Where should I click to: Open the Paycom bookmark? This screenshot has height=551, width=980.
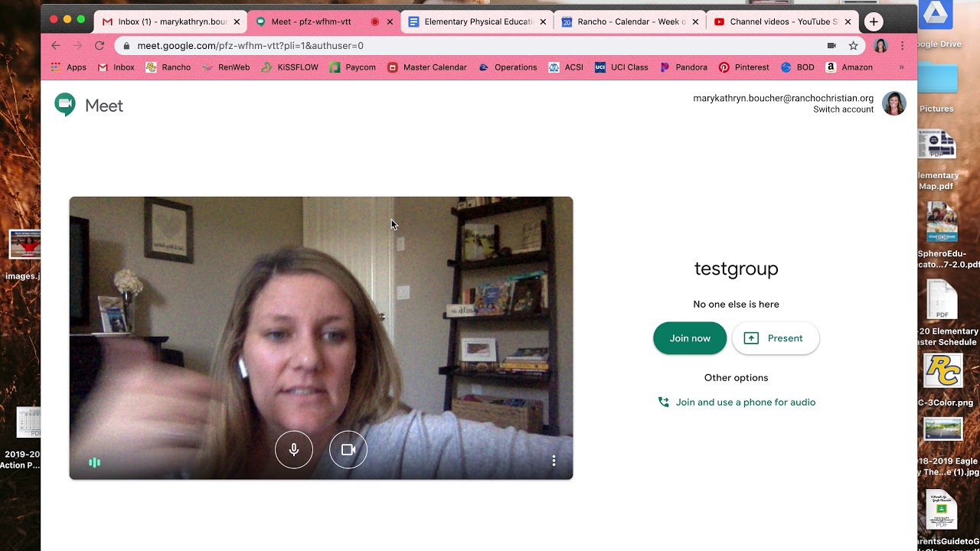coord(352,67)
